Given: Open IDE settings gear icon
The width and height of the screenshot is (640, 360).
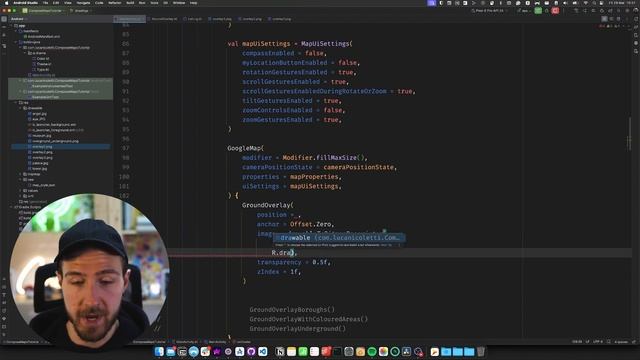Looking at the screenshot, I should (x=627, y=11).
